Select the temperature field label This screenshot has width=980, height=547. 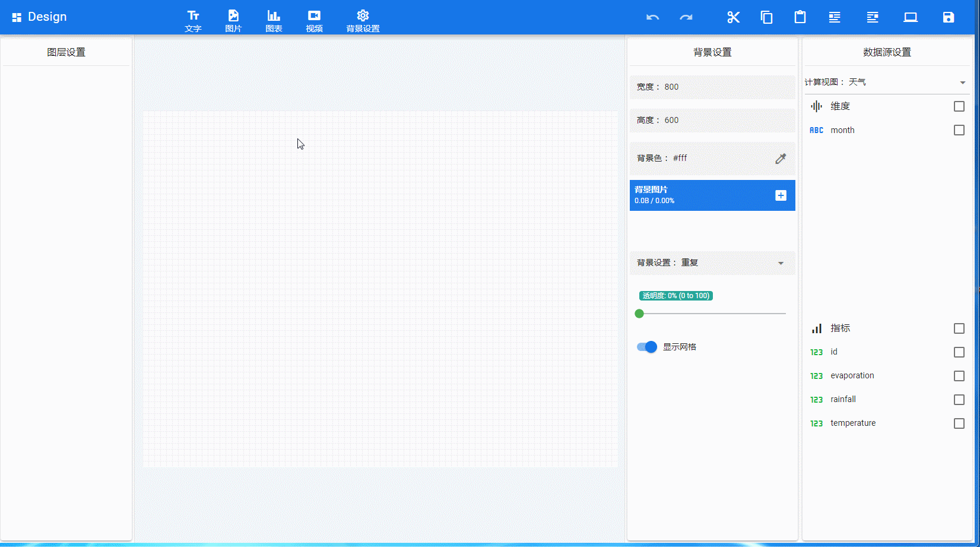point(853,423)
